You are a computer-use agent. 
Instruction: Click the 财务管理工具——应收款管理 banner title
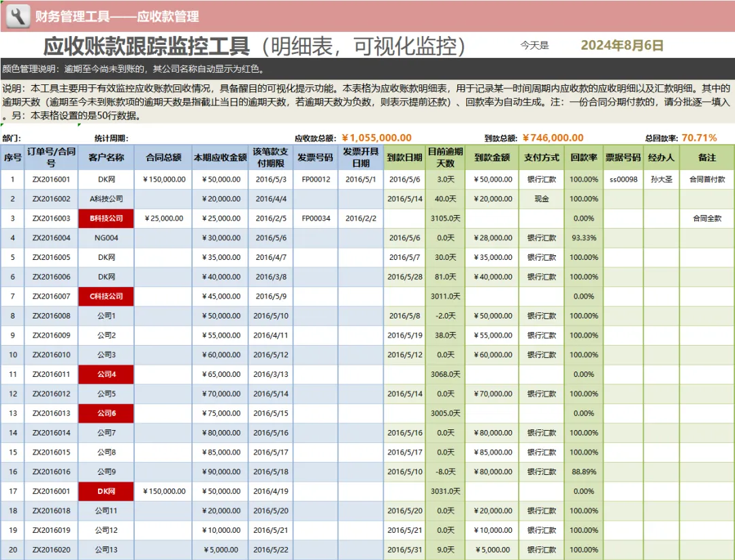(x=117, y=17)
